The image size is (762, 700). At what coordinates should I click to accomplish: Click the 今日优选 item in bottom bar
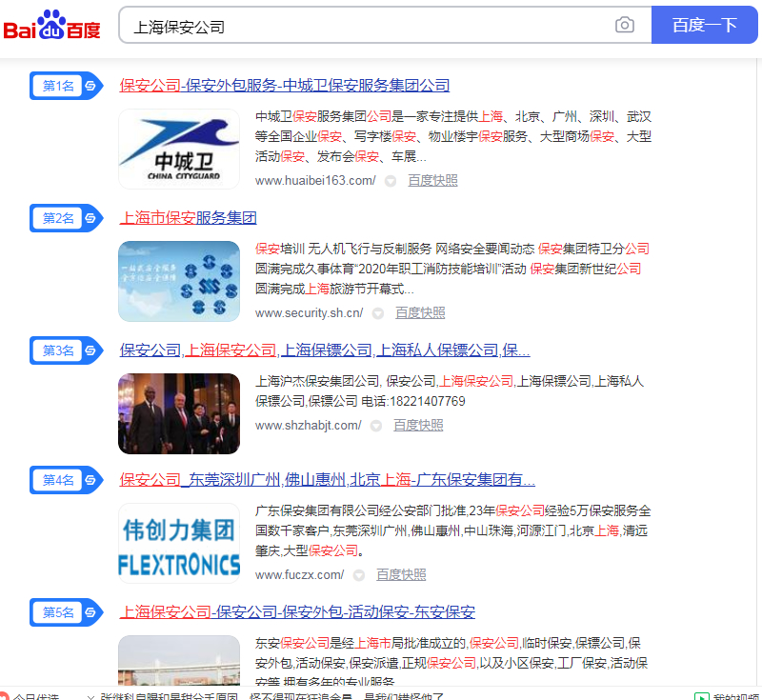[x=30, y=696]
